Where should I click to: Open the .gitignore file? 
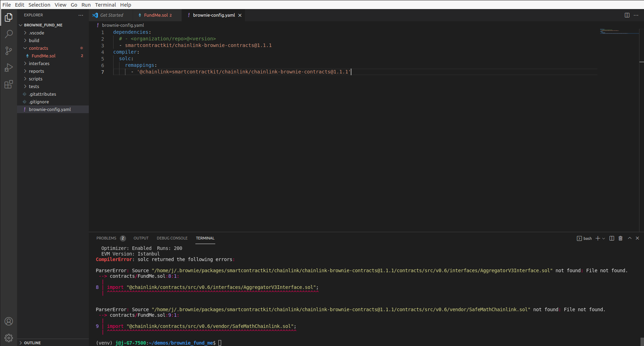[x=53, y=102]
